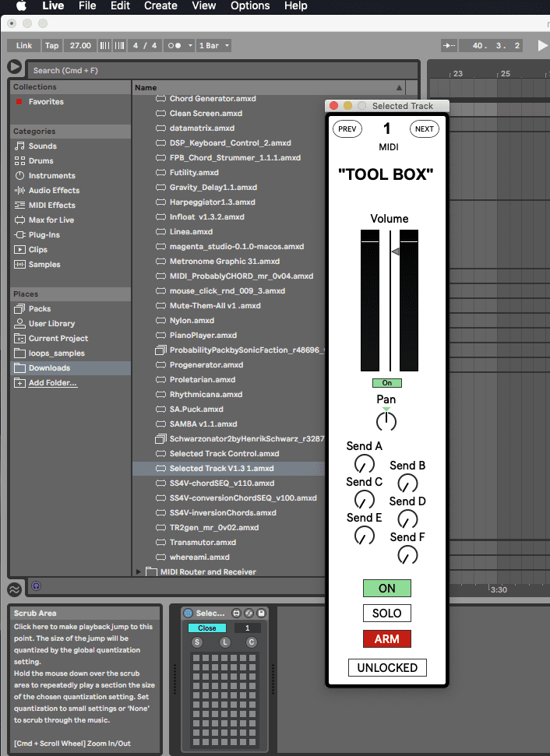The image size is (550, 756).
Task: Click the Send D knob
Action: 407,519
